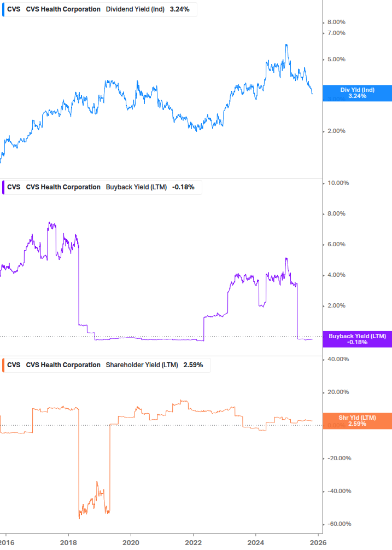392x550 pixels.
Task: Click the 2018 label on the time axis
Action: (x=68, y=542)
